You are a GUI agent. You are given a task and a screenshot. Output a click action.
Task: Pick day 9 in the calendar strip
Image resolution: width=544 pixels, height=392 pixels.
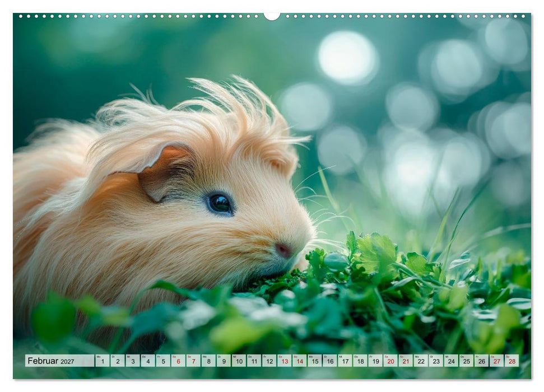click(224, 361)
